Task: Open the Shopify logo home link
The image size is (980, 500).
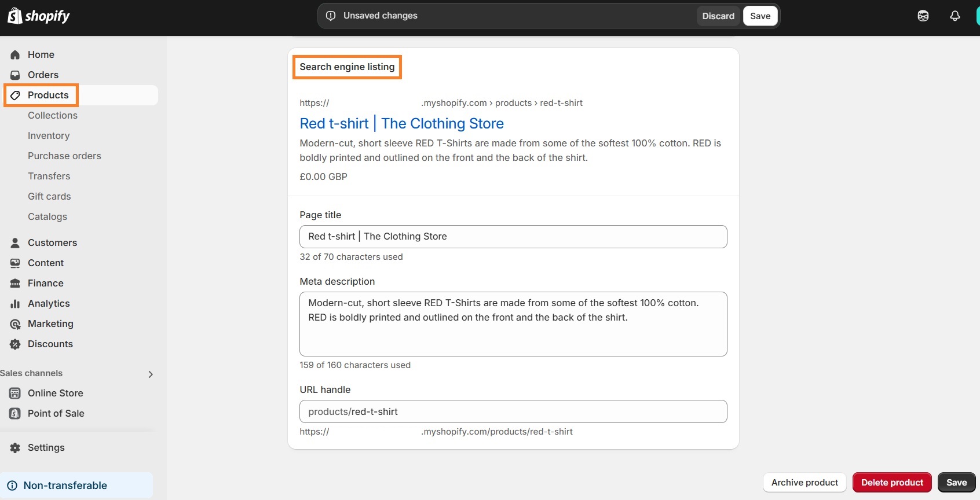Action: click(39, 16)
